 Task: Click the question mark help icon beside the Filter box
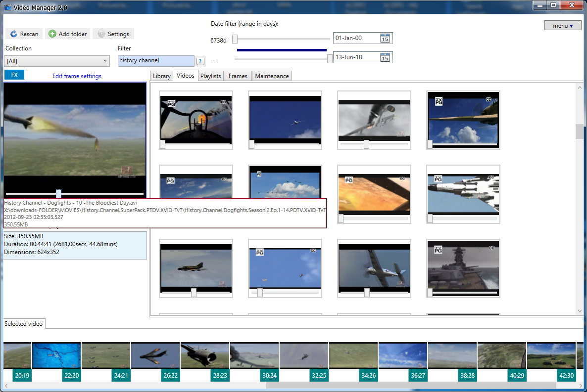[200, 60]
